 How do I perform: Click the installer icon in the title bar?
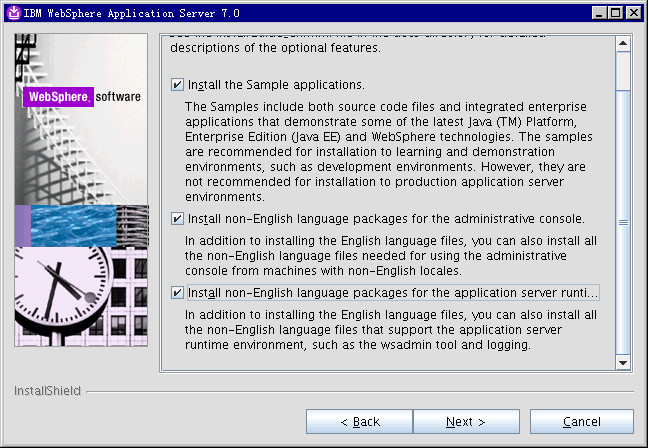point(12,12)
